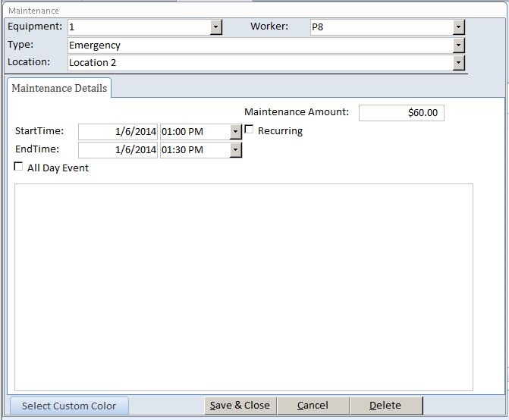Click the StartTime date field

point(118,132)
